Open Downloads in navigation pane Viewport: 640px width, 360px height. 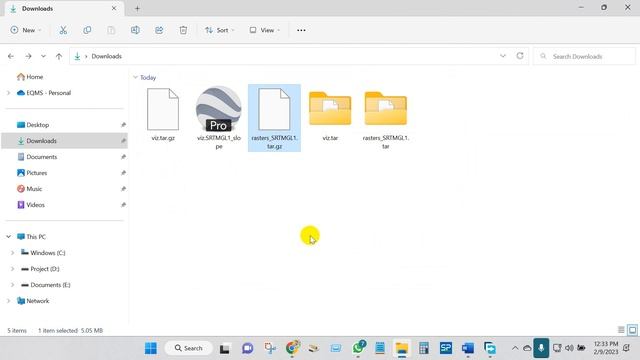37,141
